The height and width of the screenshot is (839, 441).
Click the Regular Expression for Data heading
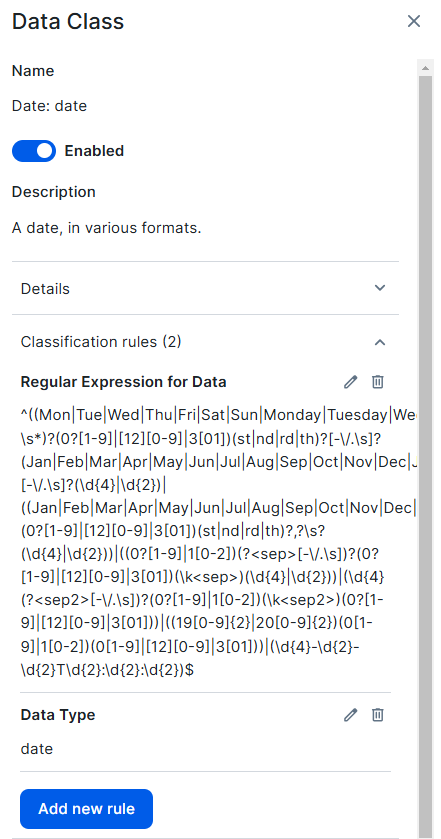click(124, 382)
